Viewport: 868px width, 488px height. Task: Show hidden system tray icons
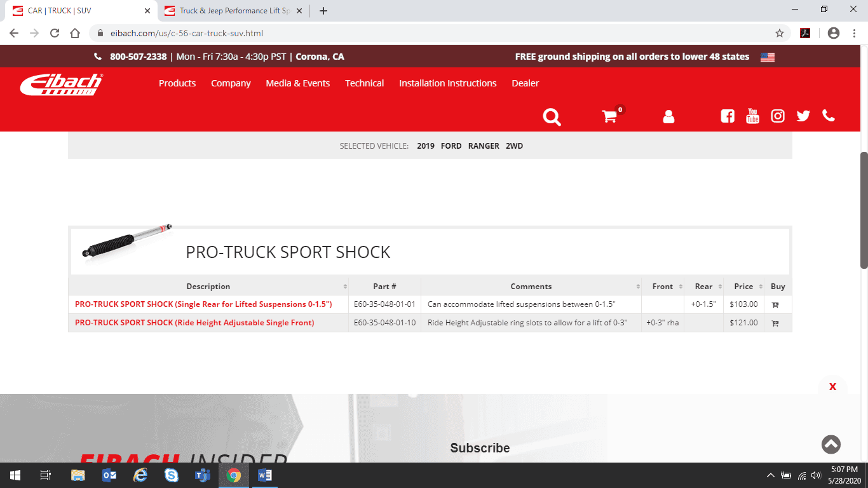click(x=771, y=475)
